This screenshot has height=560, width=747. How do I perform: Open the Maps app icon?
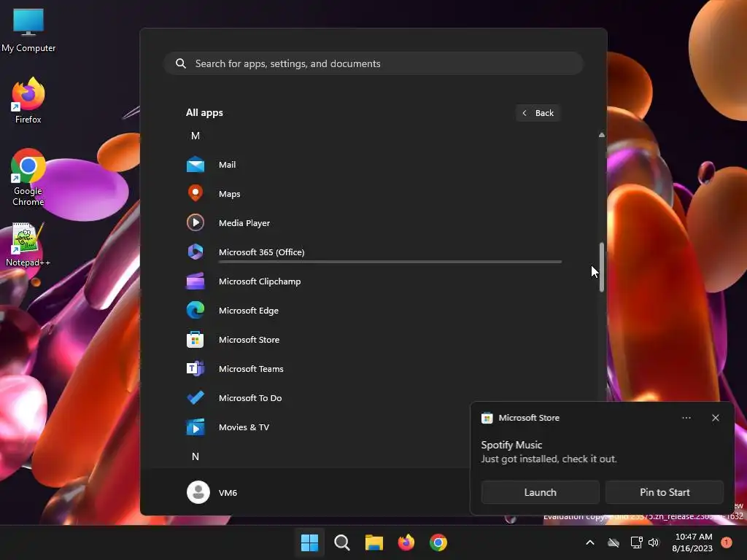point(196,193)
